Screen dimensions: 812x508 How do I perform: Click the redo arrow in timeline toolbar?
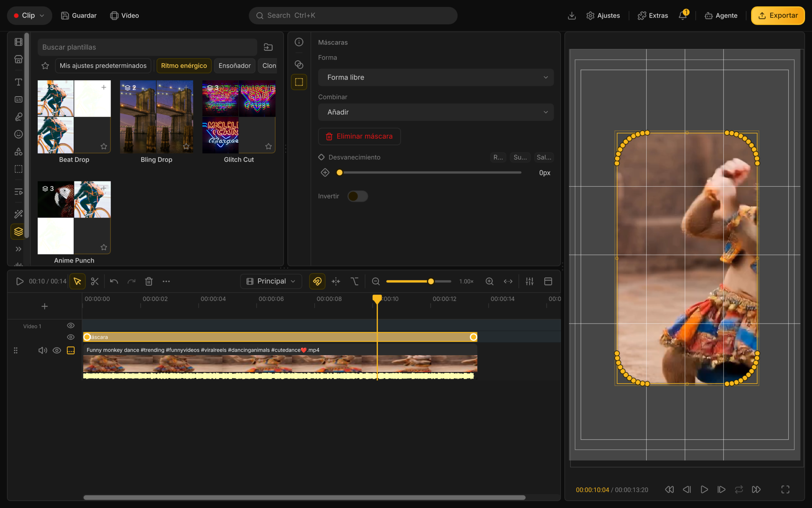coord(131,281)
